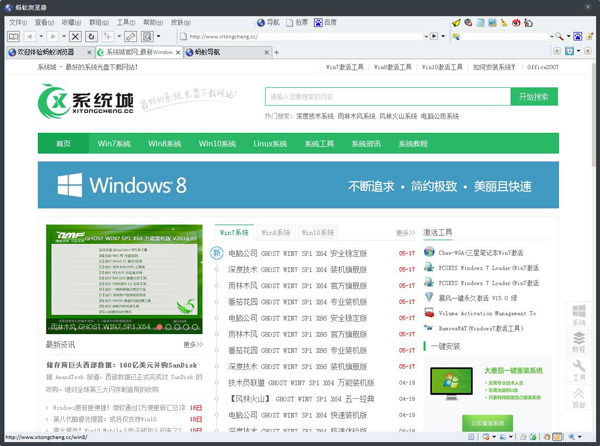Open the 文件 menu
Viewport: 600px width, 446px height.
[x=18, y=23]
